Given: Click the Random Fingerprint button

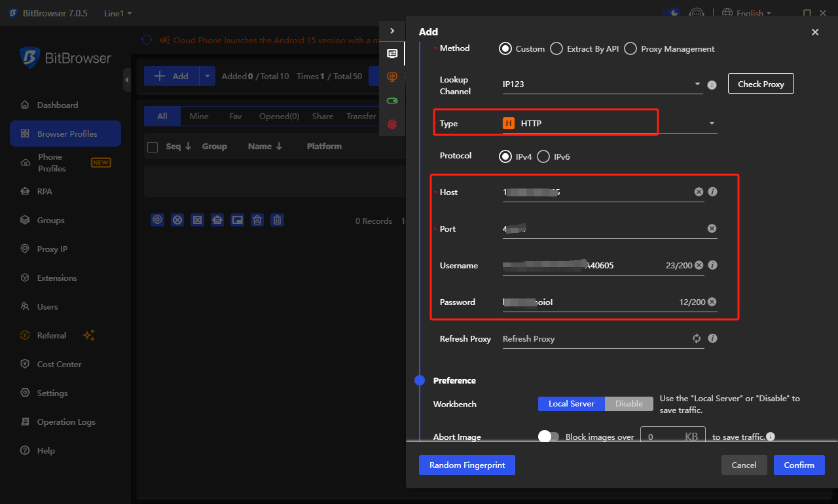Looking at the screenshot, I should tap(467, 465).
